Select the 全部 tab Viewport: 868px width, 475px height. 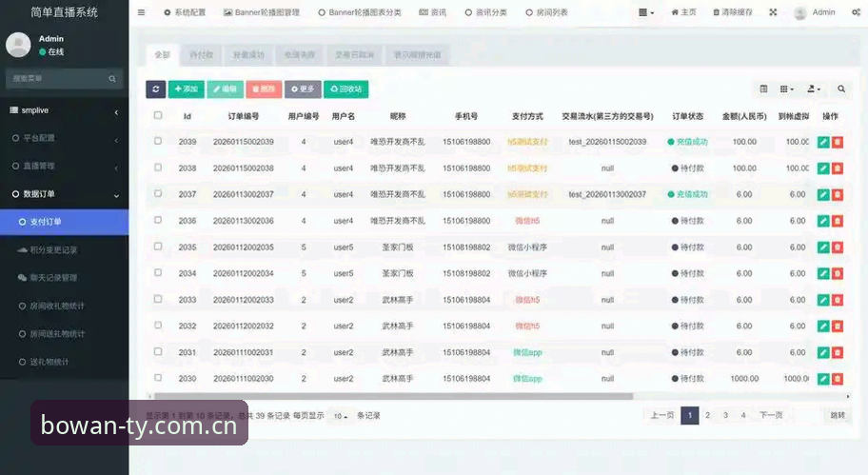162,55
